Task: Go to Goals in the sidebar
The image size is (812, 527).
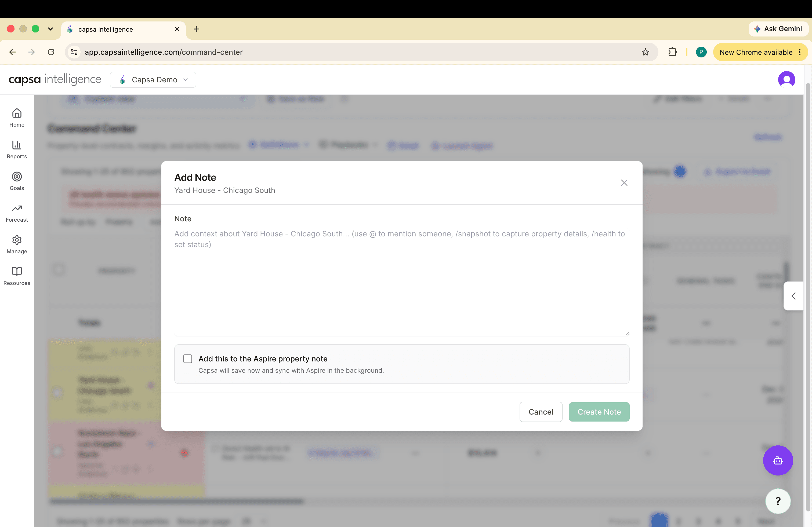Action: [x=17, y=181]
